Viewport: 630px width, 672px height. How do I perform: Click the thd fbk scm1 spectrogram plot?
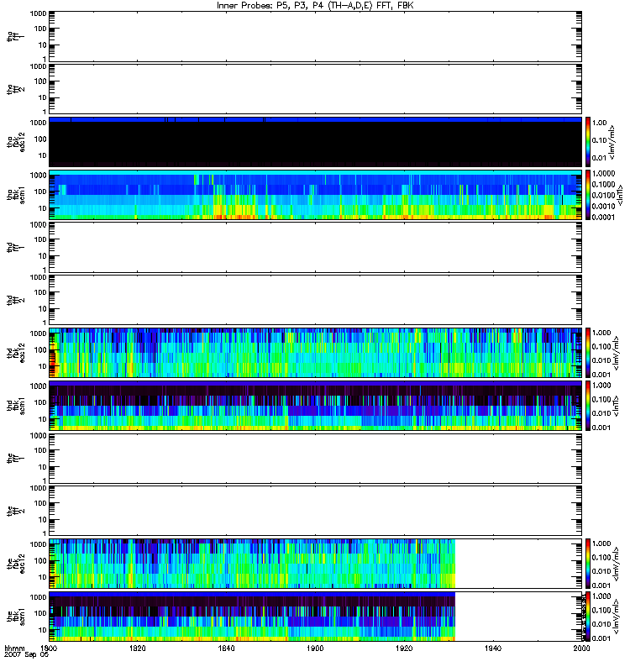click(316, 406)
